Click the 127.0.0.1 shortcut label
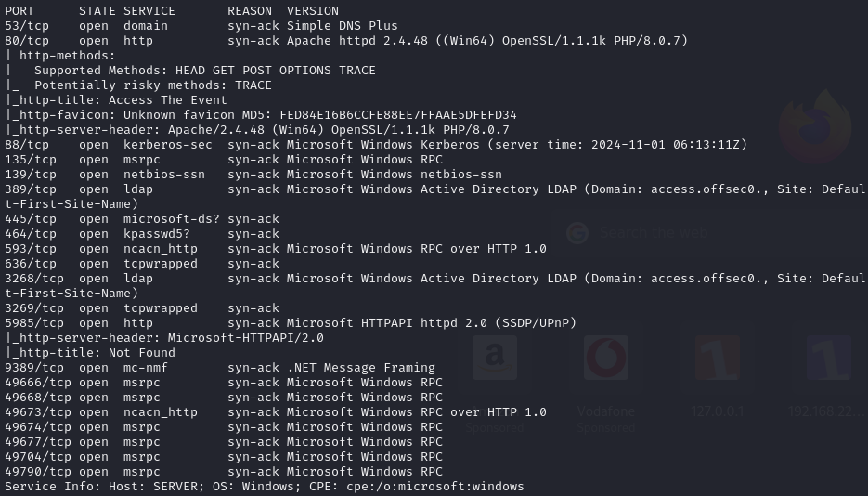Image resolution: width=868 pixels, height=496 pixels. [x=717, y=411]
